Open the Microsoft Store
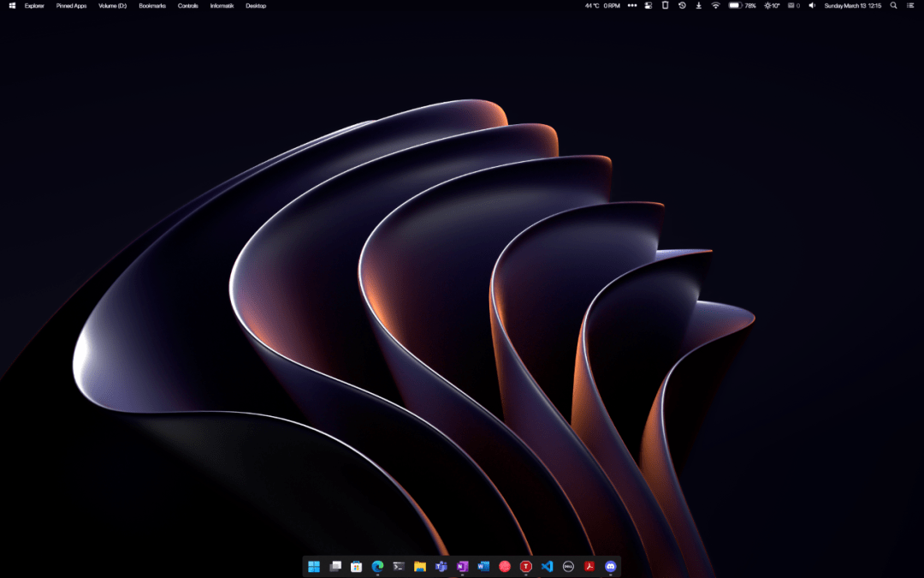 point(356,566)
